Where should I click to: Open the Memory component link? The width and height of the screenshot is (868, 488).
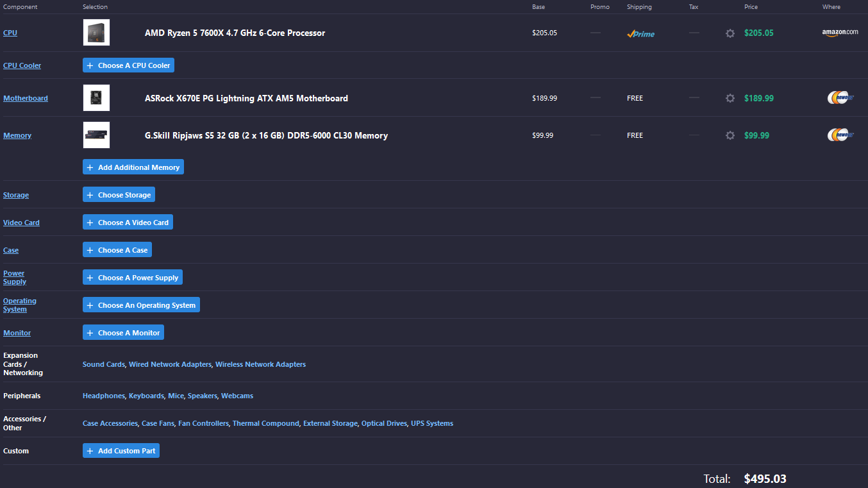(x=17, y=135)
